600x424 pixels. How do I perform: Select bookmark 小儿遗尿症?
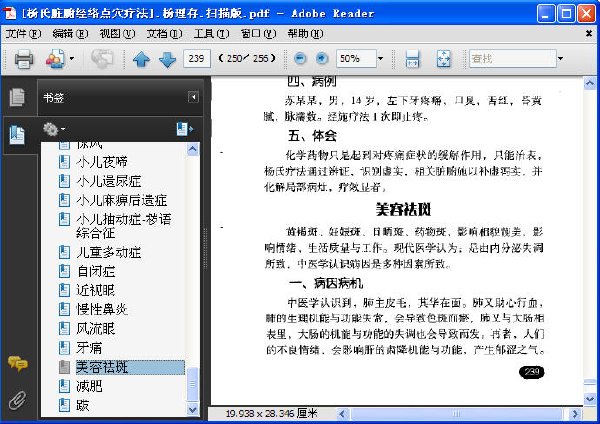[109, 181]
